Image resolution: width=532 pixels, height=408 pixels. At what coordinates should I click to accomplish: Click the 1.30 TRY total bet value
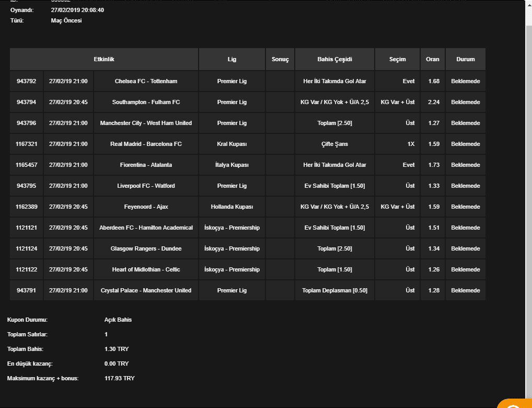click(x=117, y=349)
